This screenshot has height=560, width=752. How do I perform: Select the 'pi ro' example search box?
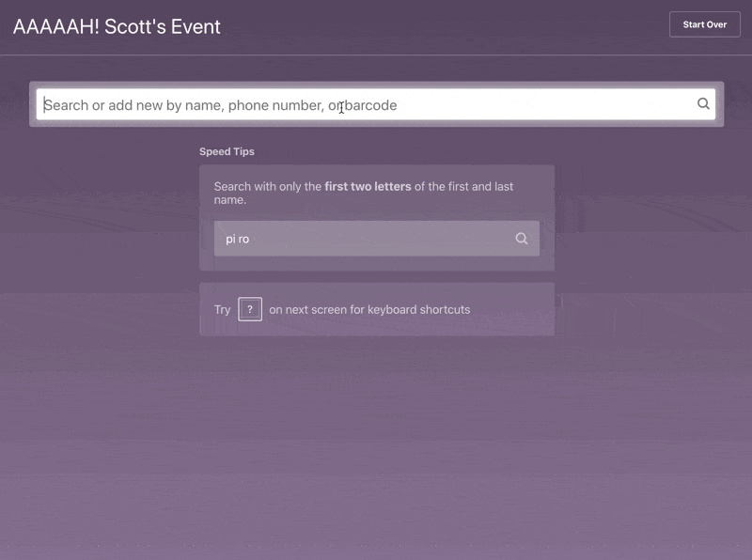pos(376,239)
